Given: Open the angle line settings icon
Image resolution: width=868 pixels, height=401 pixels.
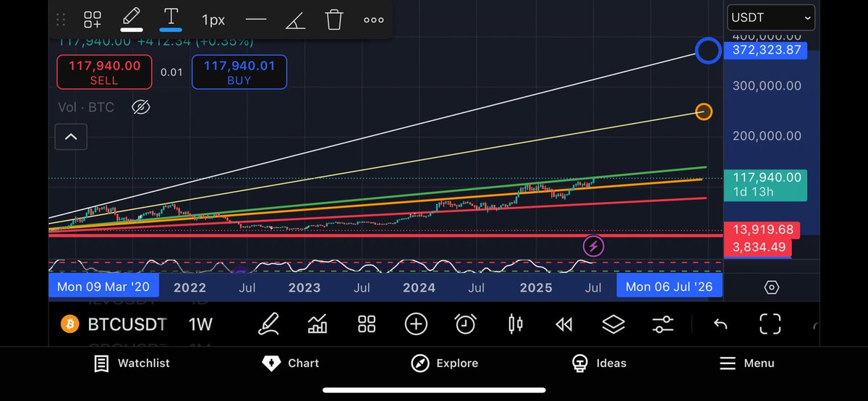Looking at the screenshot, I should pos(294,20).
